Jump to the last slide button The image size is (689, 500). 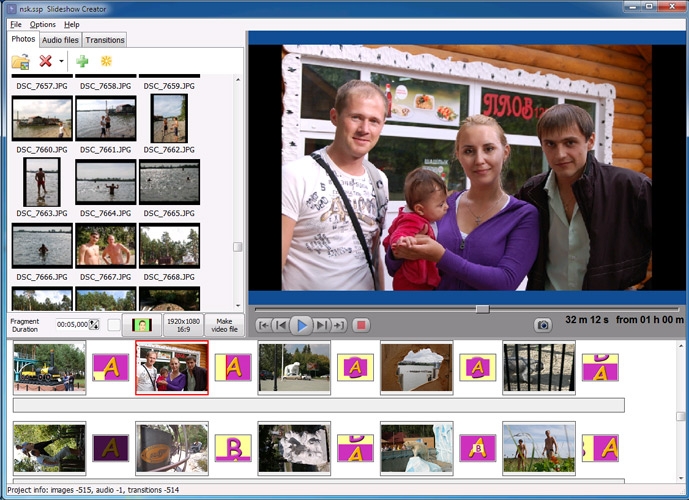339,325
